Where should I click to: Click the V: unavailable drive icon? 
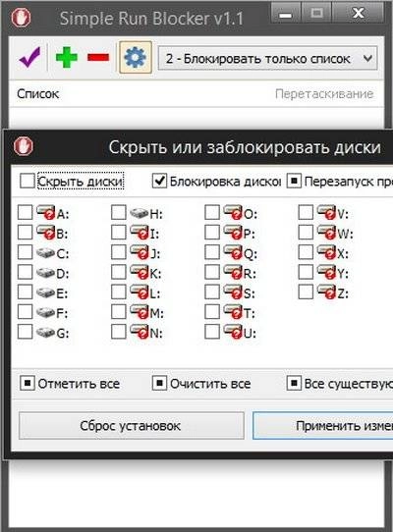pyautogui.click(x=326, y=212)
